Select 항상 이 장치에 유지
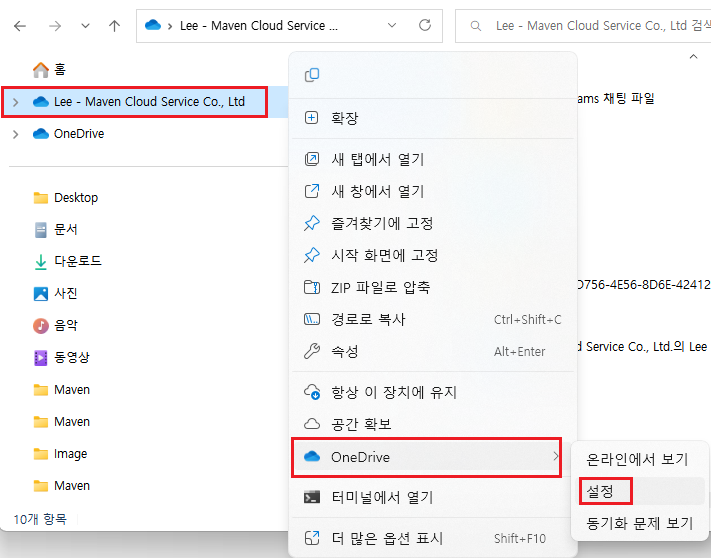711x558 pixels. 433,392
